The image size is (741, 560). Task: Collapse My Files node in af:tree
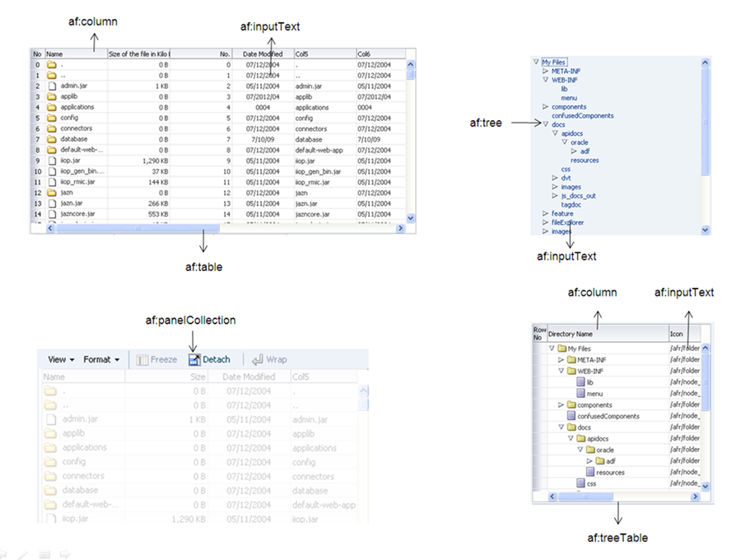click(x=536, y=62)
